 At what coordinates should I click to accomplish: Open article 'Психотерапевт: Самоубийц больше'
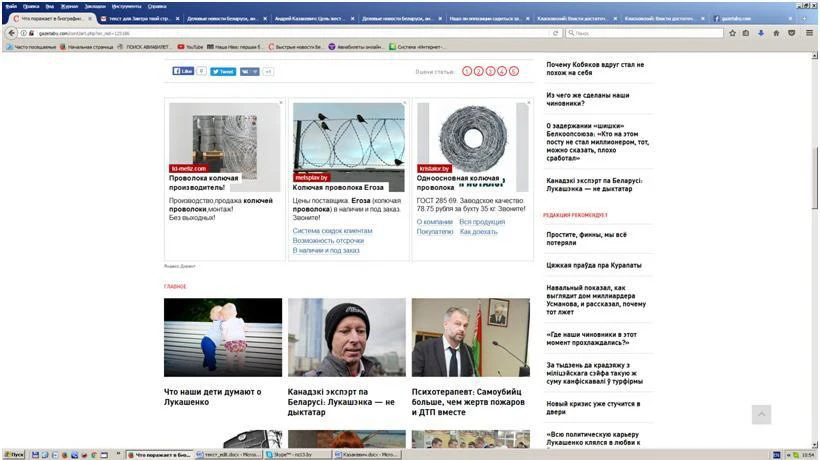[468, 401]
